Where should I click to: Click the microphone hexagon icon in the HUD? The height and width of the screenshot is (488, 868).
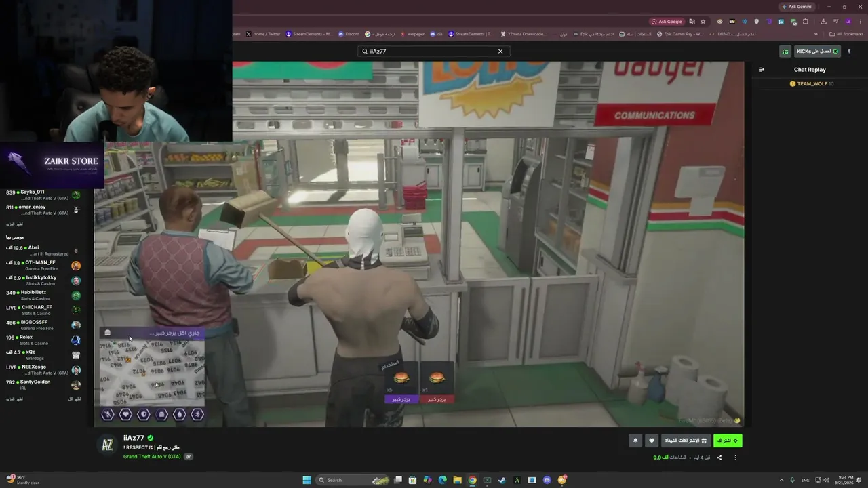tap(108, 414)
